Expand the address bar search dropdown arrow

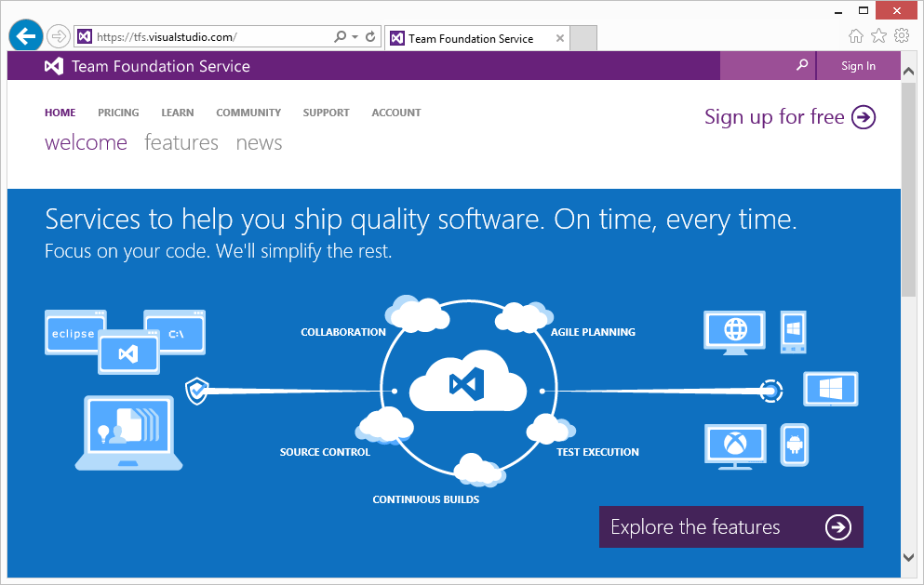coord(355,37)
